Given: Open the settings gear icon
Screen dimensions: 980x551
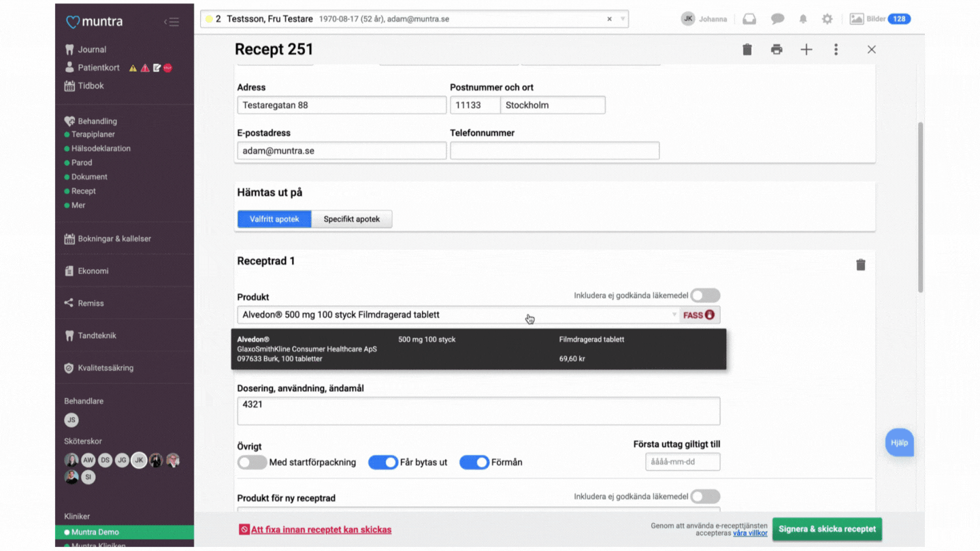Looking at the screenshot, I should coord(827,19).
